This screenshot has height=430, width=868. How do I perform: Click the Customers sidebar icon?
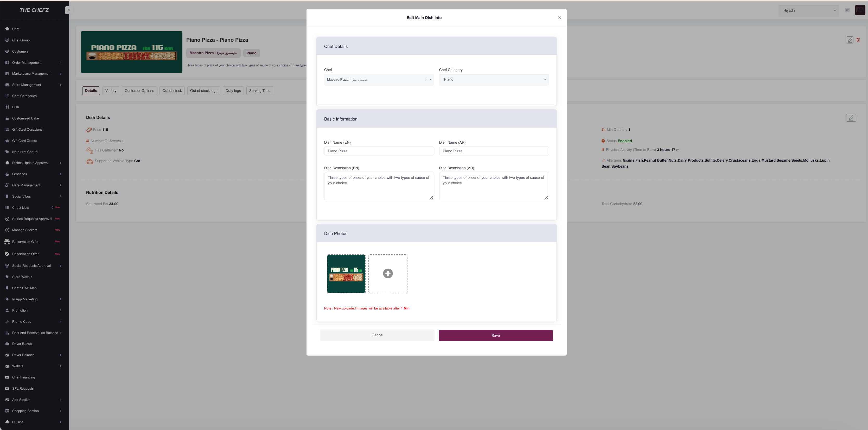coord(7,51)
